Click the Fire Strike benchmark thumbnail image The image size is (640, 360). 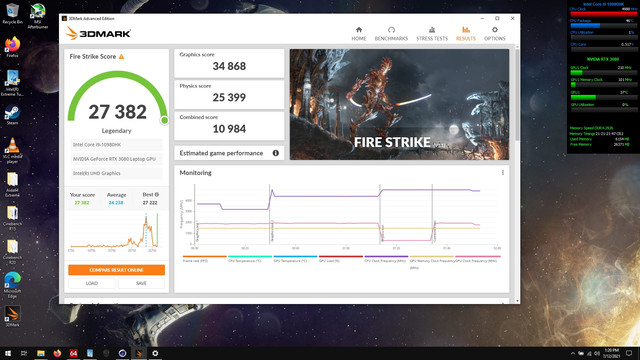point(399,104)
